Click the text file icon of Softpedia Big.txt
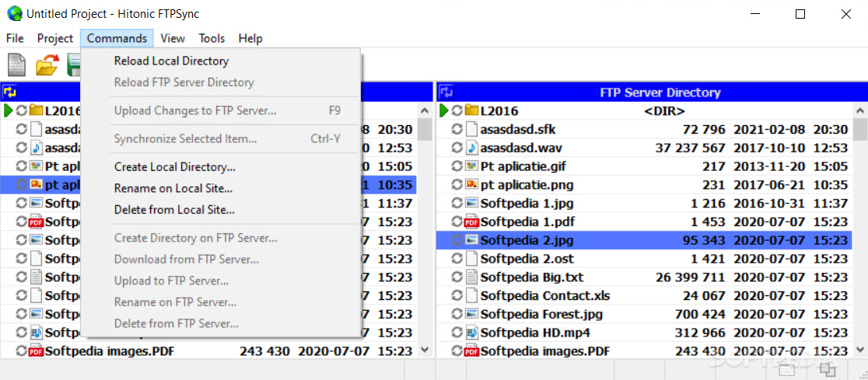 [471, 277]
